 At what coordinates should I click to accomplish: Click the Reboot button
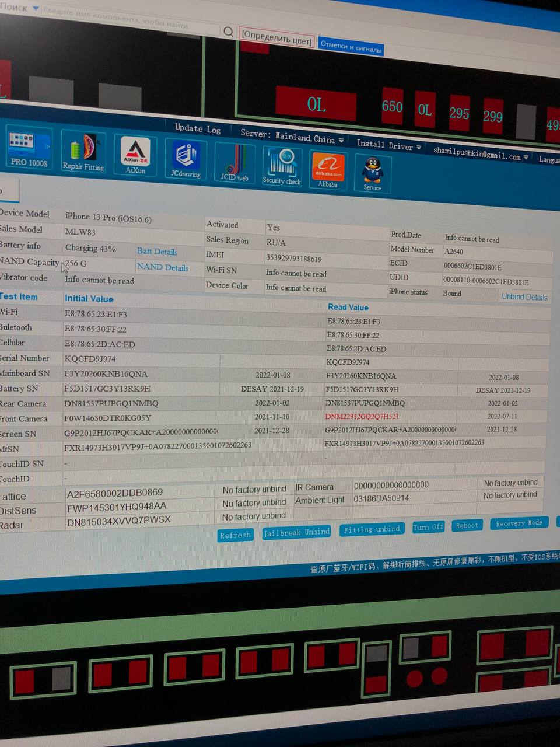click(467, 525)
